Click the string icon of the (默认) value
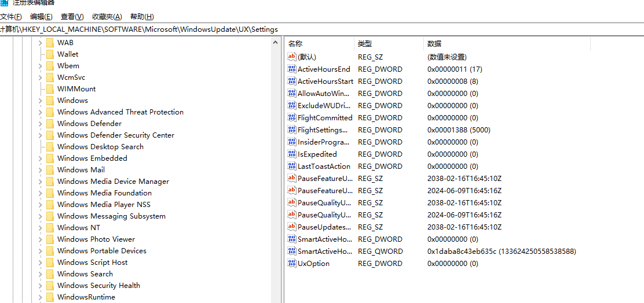 click(292, 57)
